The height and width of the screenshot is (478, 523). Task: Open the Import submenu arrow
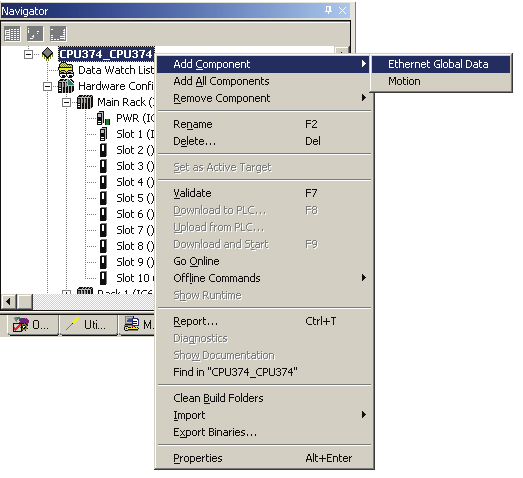click(x=364, y=415)
